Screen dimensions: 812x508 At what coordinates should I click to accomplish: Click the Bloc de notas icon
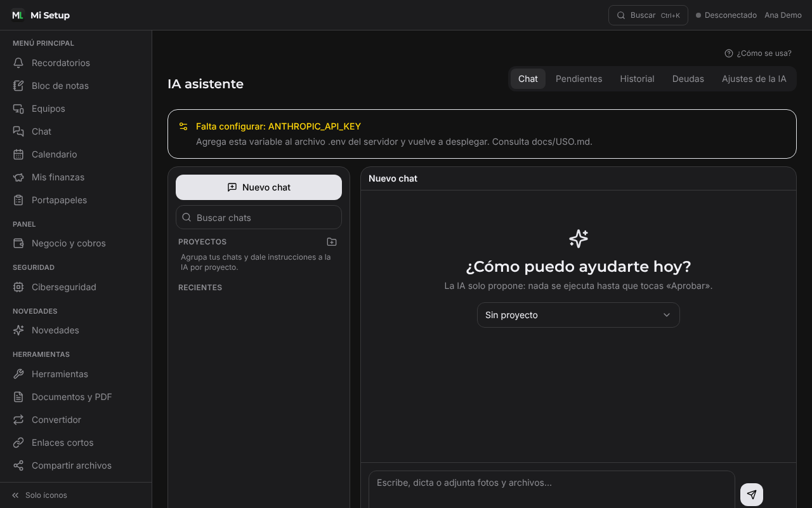[x=18, y=86]
